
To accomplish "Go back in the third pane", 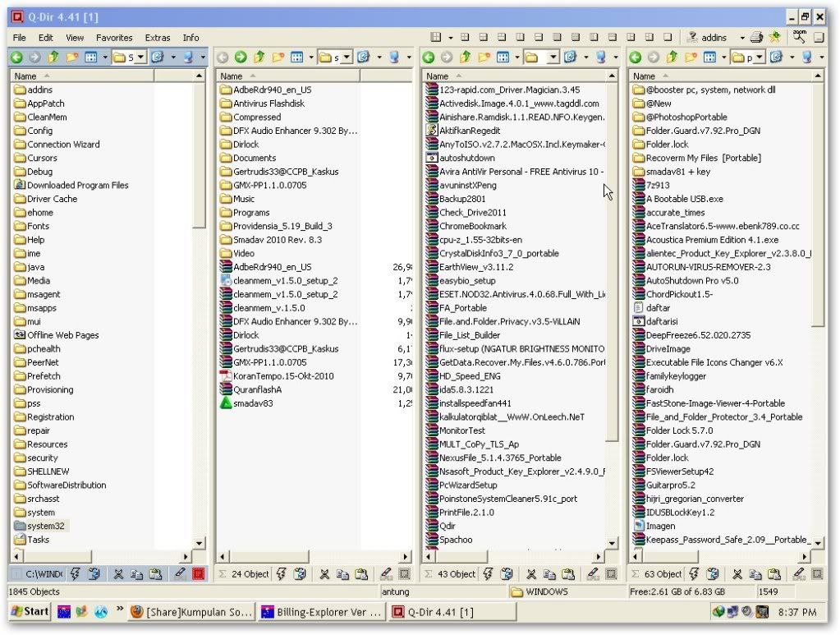I will pyautogui.click(x=429, y=57).
